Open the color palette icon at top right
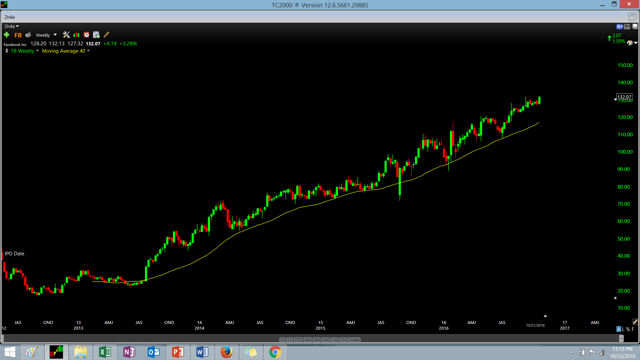This screenshot has height=360, width=640. click(630, 43)
